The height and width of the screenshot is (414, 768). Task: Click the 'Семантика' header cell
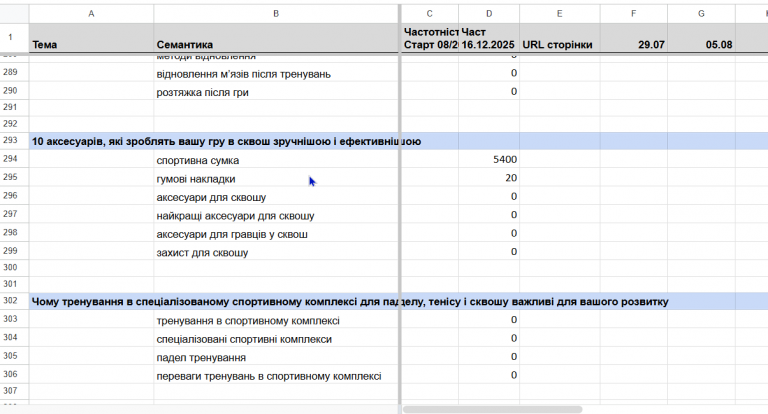(x=276, y=38)
